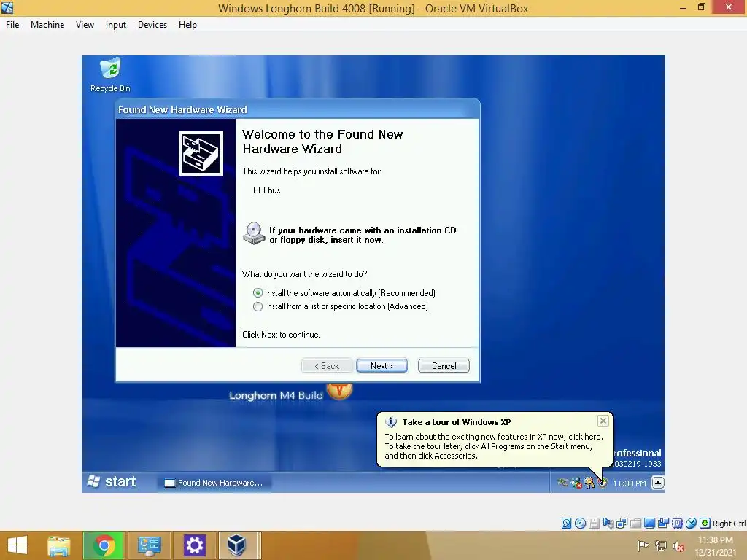Click the keyboard capture green arrow indicator
Image resolution: width=747 pixels, height=560 pixels.
coord(705,524)
